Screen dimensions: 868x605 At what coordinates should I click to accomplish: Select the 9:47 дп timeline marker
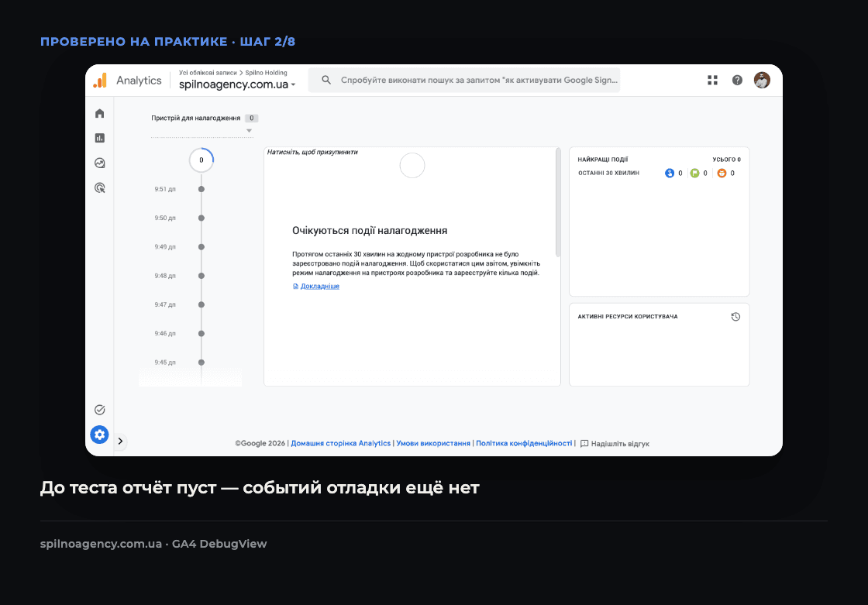pyautogui.click(x=201, y=304)
